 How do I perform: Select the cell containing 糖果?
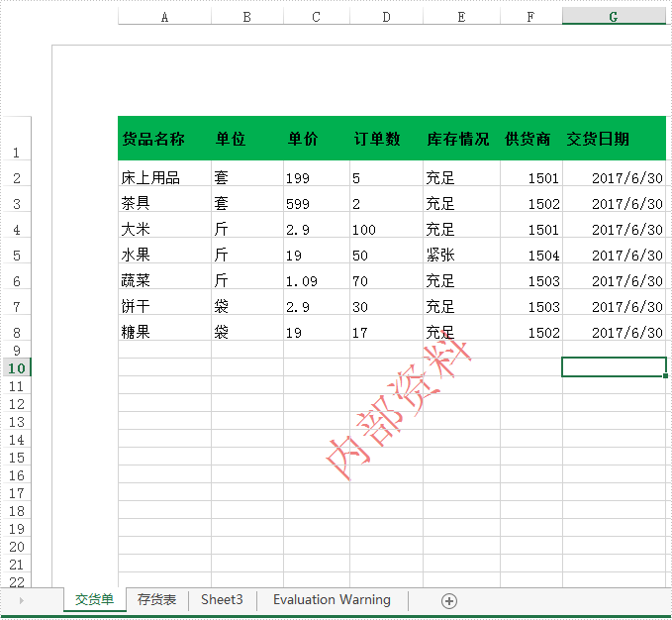pyautogui.click(x=164, y=328)
